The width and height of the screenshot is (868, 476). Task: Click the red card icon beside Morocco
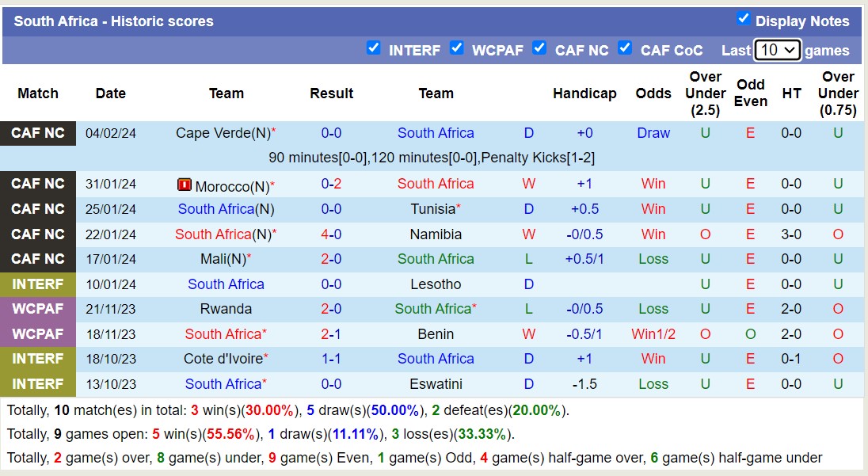pos(184,185)
